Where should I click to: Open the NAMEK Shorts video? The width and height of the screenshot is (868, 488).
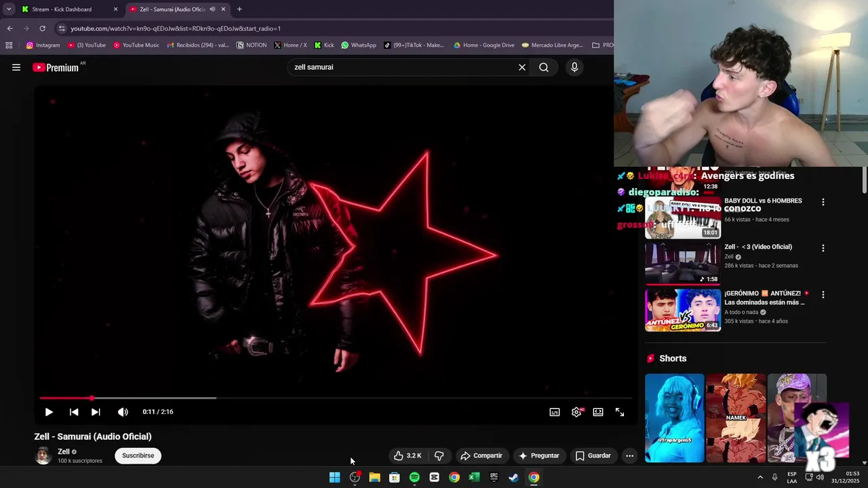pos(736,418)
